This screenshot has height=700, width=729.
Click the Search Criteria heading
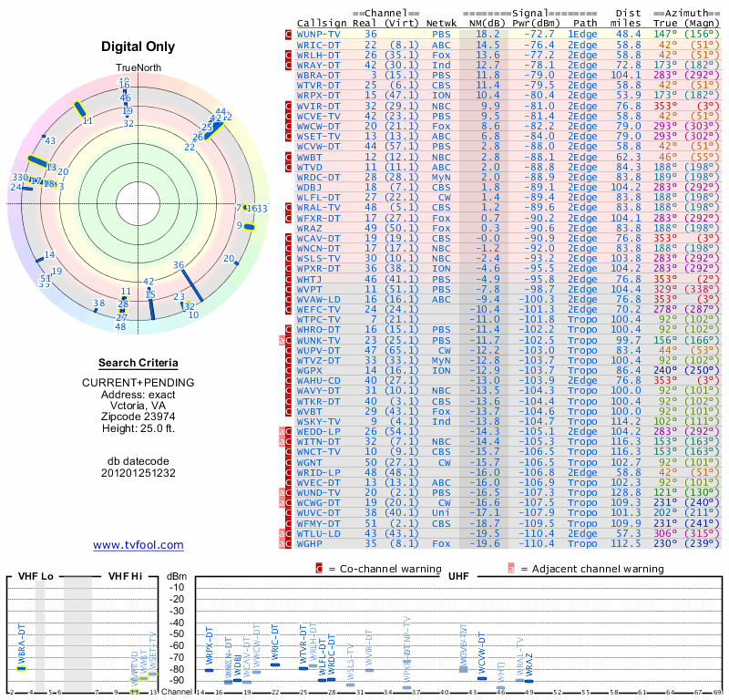click(138, 363)
